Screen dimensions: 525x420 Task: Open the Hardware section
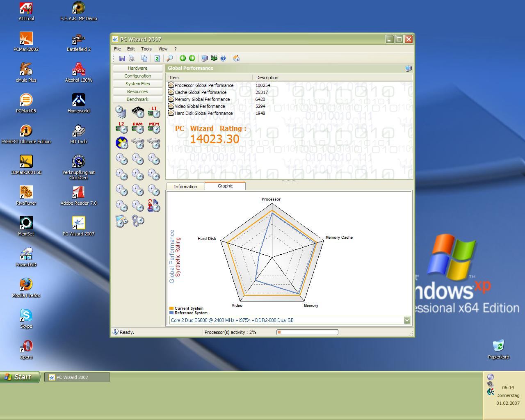click(137, 68)
